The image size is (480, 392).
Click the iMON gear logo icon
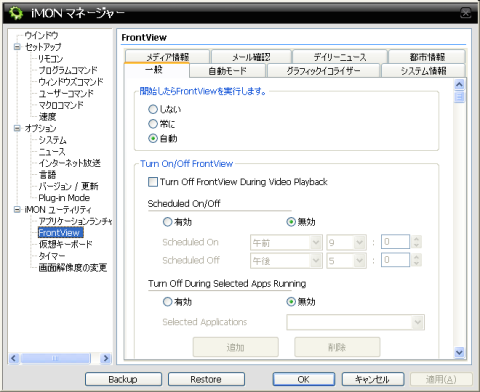(x=16, y=13)
